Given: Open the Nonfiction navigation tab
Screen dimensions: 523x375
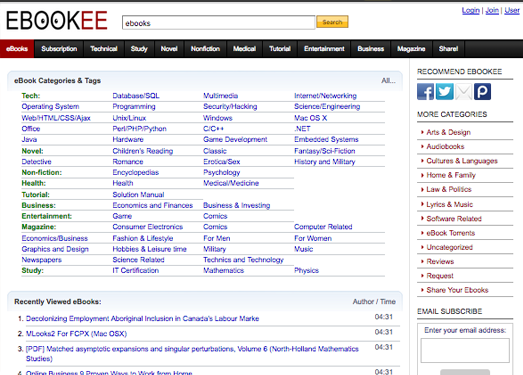Looking at the screenshot, I should coord(205,49).
